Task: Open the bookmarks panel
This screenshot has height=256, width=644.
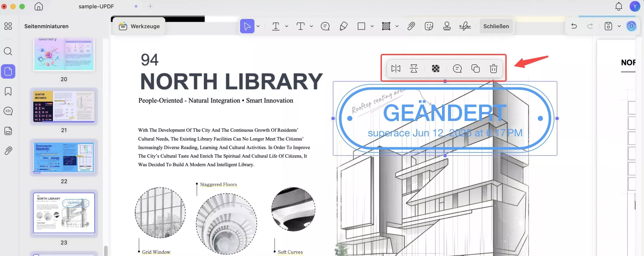Action: click(8, 91)
